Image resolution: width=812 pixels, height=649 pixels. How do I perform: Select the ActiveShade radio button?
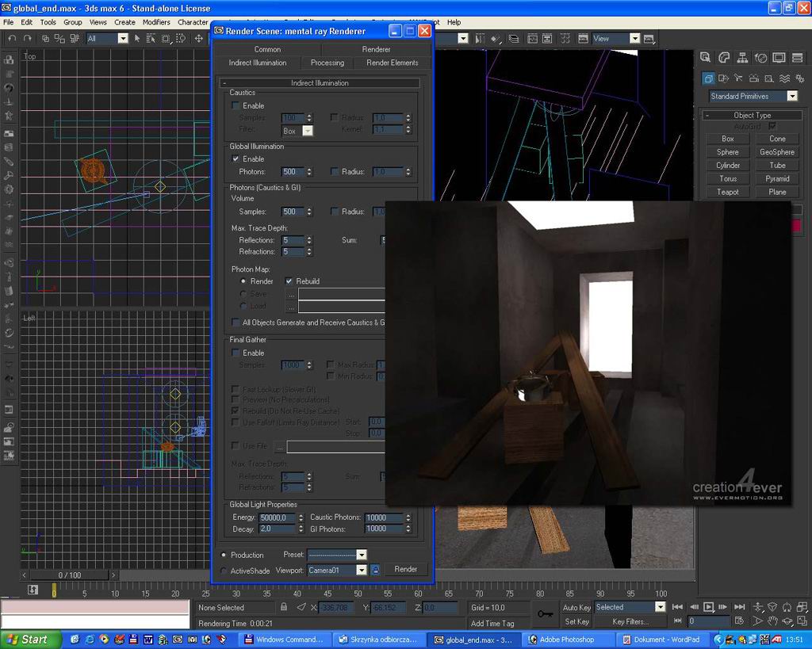(224, 571)
